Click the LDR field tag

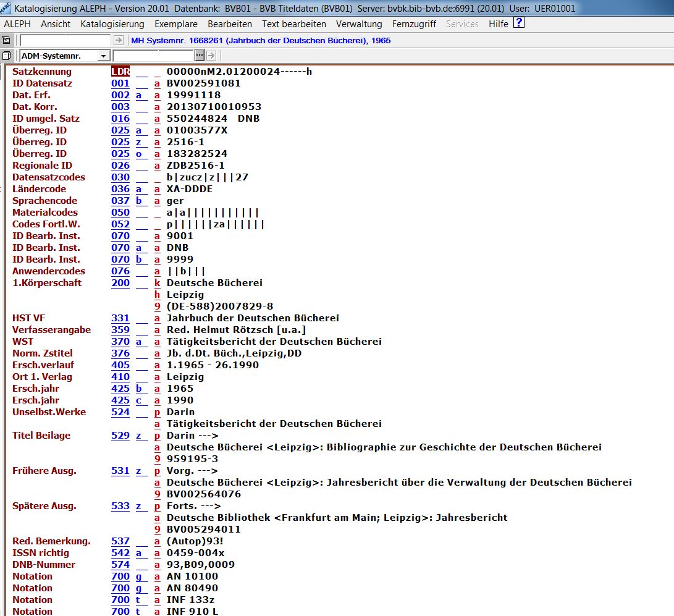[x=120, y=72]
